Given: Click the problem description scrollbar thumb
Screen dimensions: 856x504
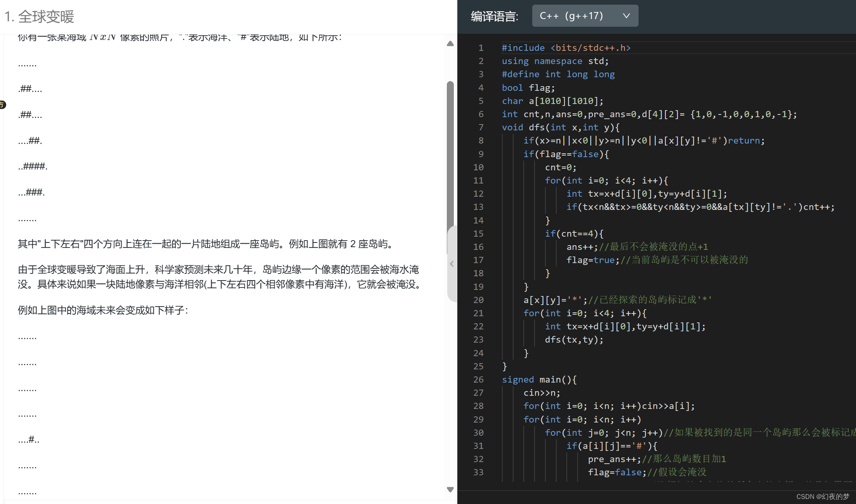Looking at the screenshot, I should point(450,155).
